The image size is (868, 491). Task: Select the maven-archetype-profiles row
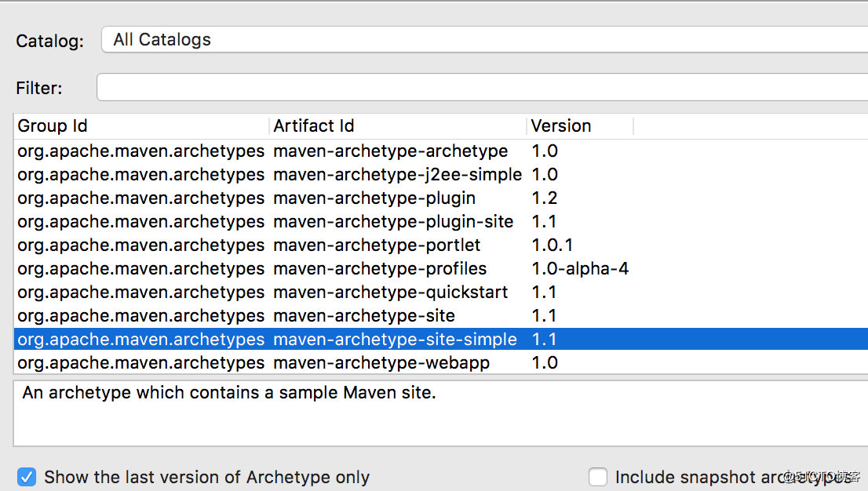(440, 269)
